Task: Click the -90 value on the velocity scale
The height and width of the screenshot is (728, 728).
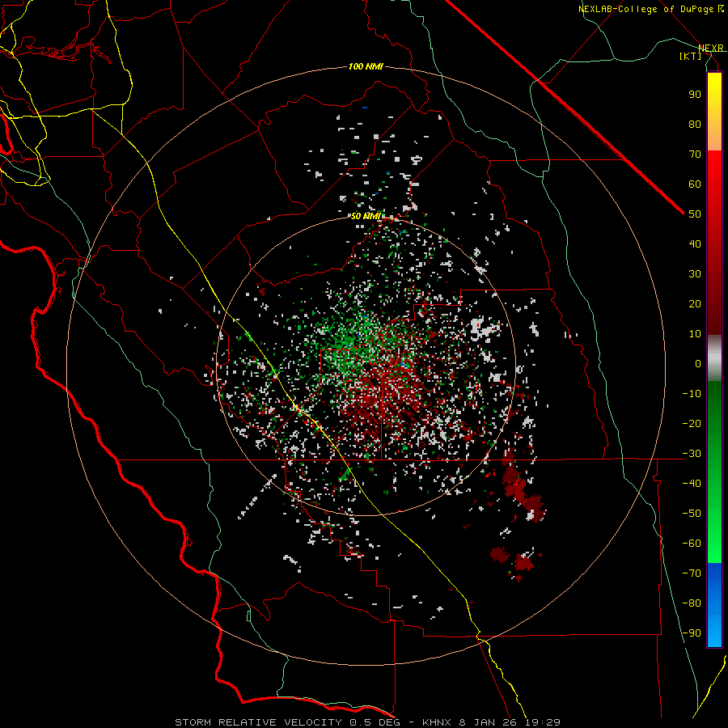Action: pyautogui.click(x=692, y=633)
